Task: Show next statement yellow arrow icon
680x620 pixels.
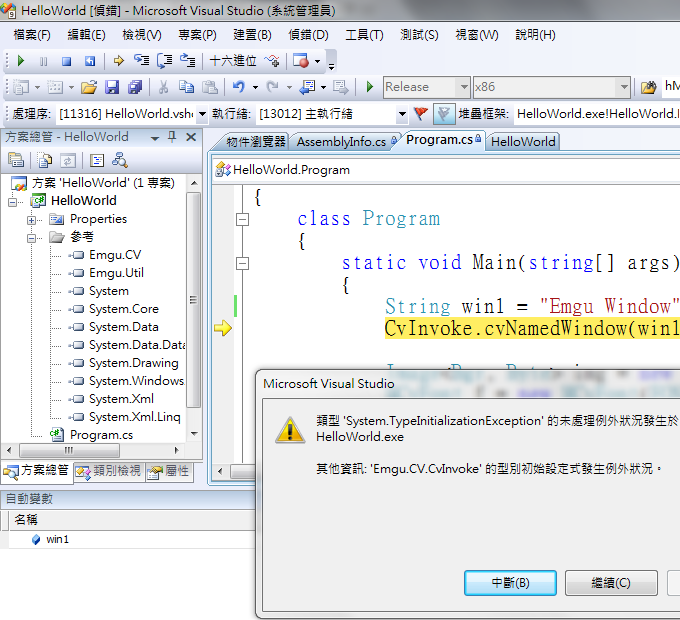Action: tap(118, 61)
